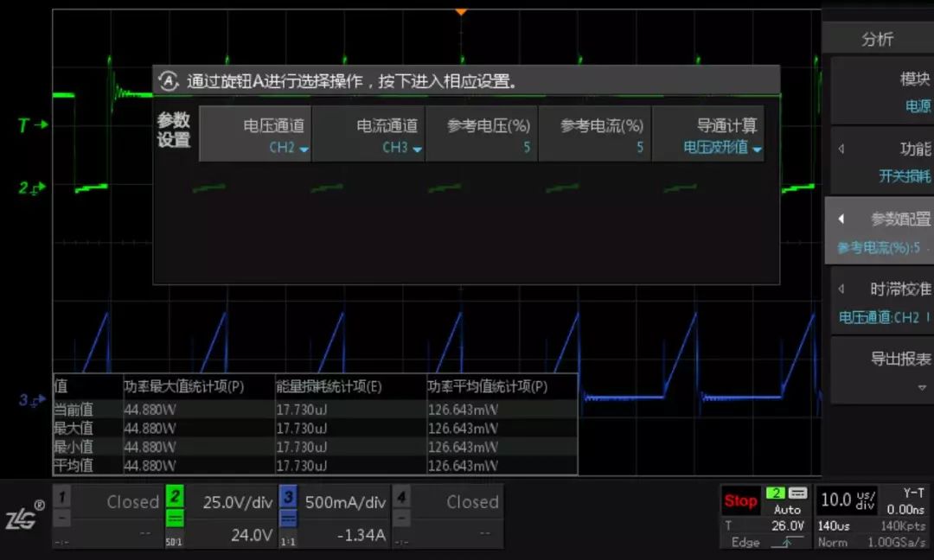
Task: Click the 17.730uJ value in 最大值 row
Action: coord(302,429)
